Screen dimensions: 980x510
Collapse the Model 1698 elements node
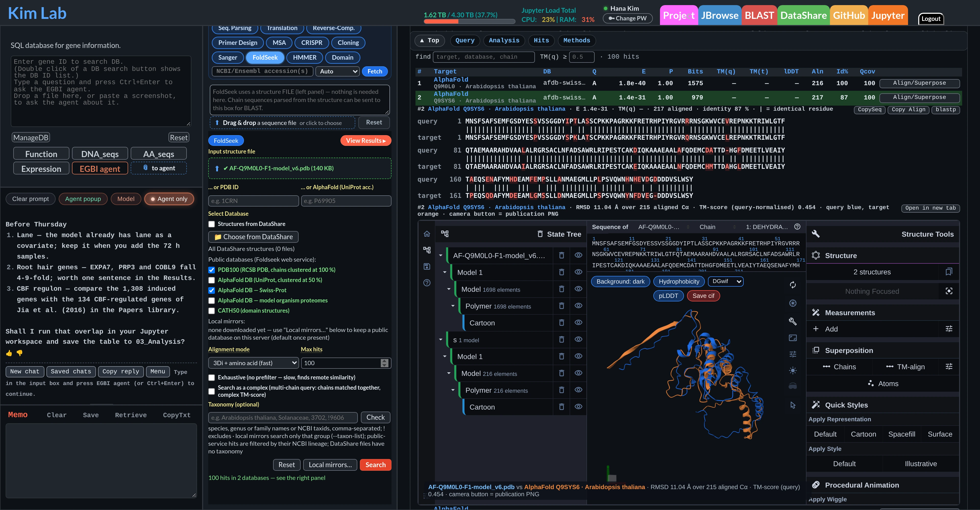click(449, 289)
